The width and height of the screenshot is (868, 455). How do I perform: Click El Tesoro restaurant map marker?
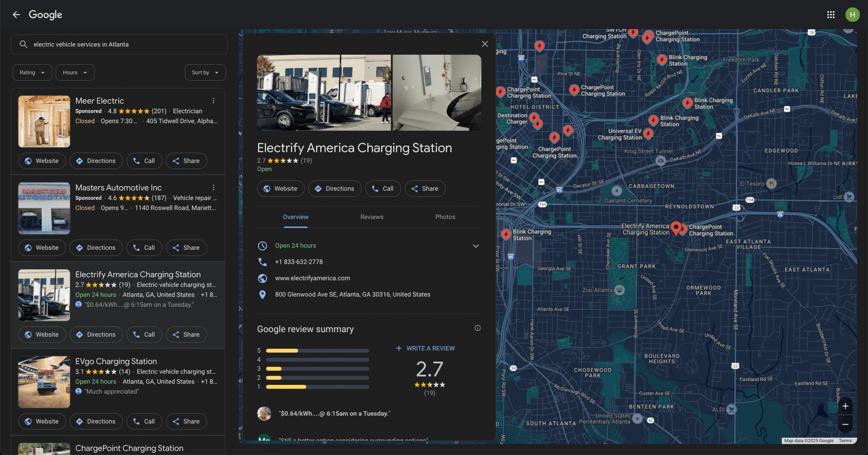[771, 184]
